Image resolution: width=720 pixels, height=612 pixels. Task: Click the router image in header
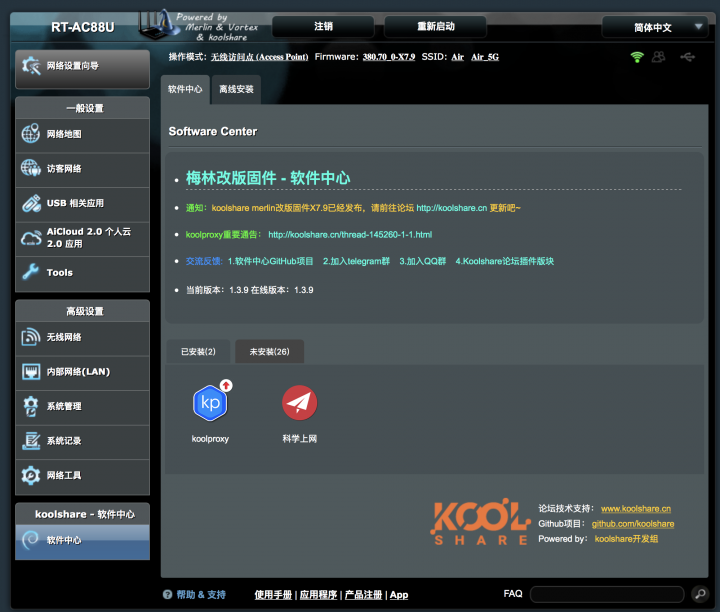click(x=158, y=25)
